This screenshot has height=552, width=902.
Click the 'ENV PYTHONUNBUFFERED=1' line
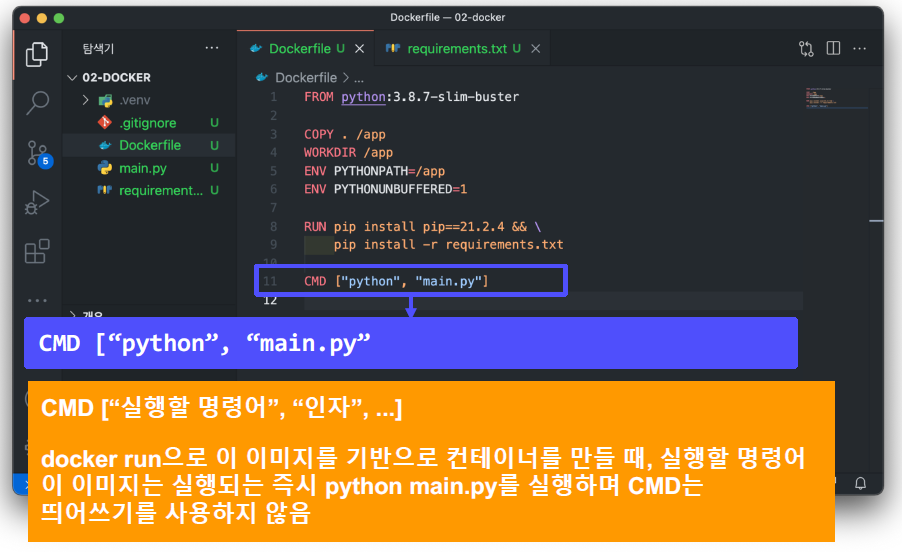(x=385, y=189)
